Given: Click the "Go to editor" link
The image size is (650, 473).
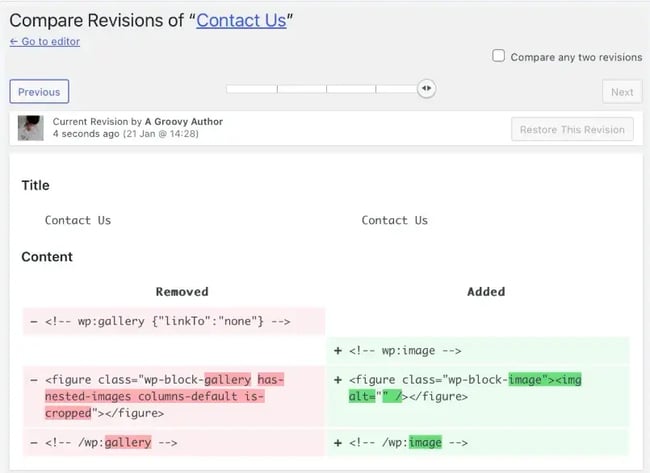Looking at the screenshot, I should pos(45,41).
